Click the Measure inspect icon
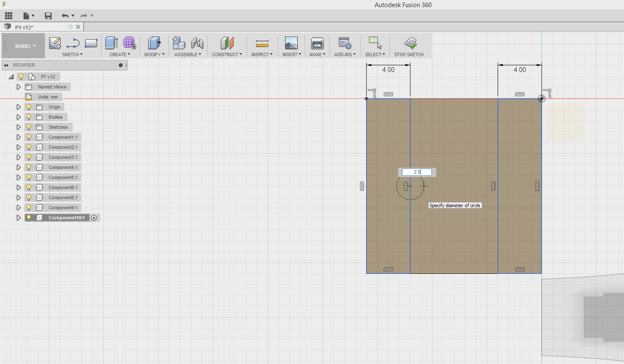Screen dimensions: 624x364 262,43
